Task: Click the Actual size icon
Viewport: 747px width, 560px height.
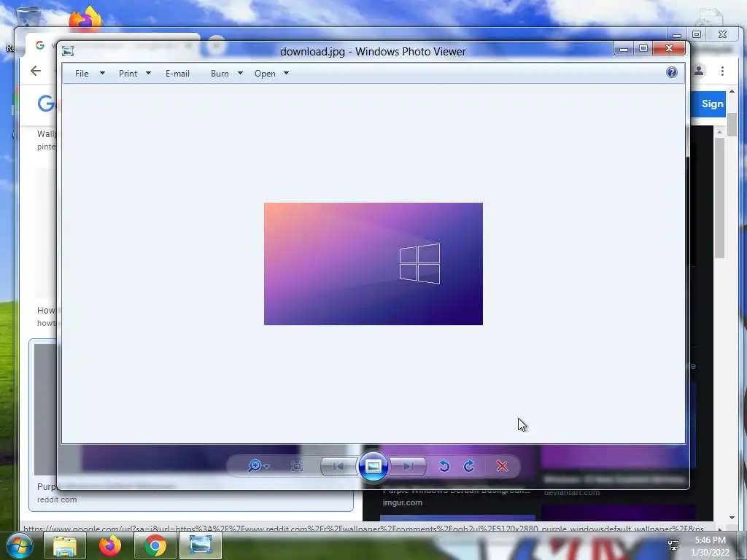Action: [297, 466]
